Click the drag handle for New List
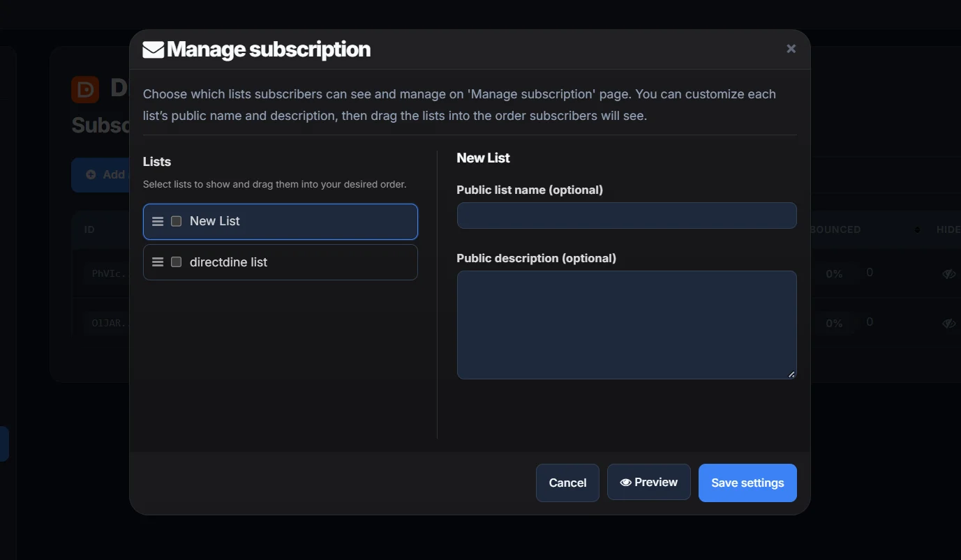This screenshot has height=560, width=961. click(x=158, y=221)
